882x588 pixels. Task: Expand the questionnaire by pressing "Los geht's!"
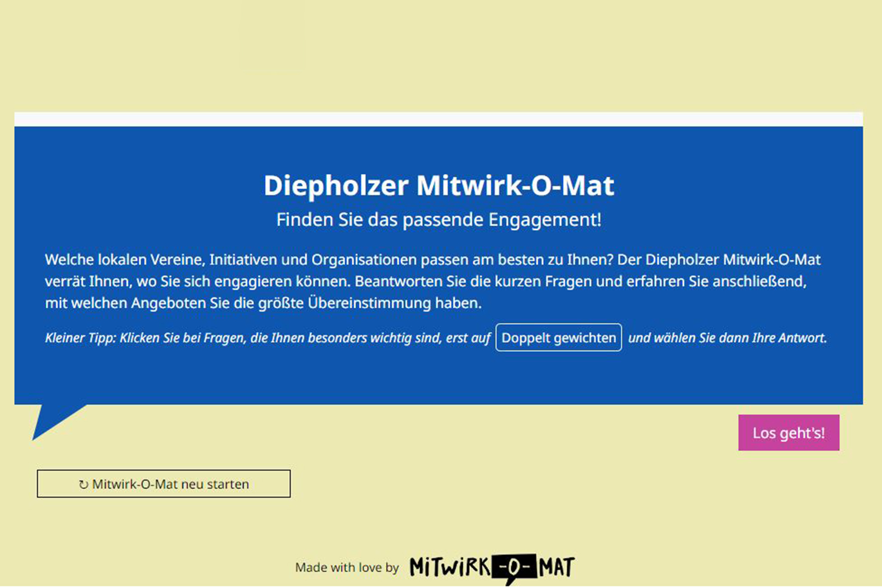click(x=788, y=433)
